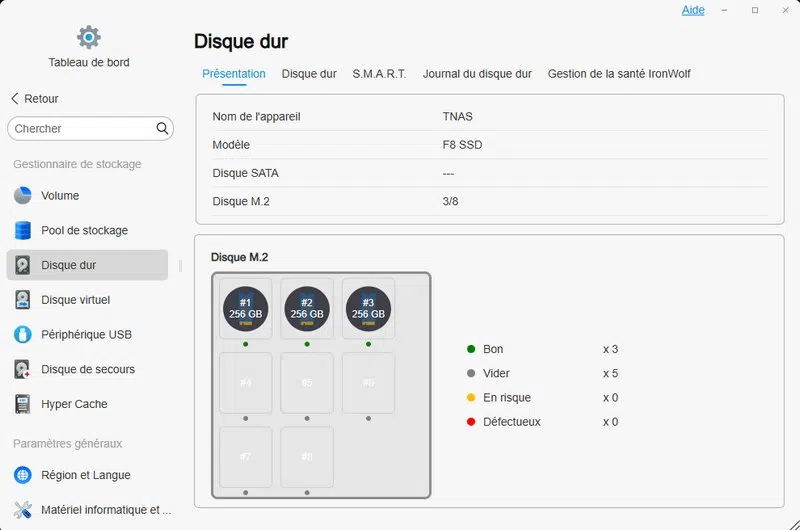This screenshot has width=800, height=530.
Task: Click the search magnifier icon
Action: pyautogui.click(x=162, y=129)
